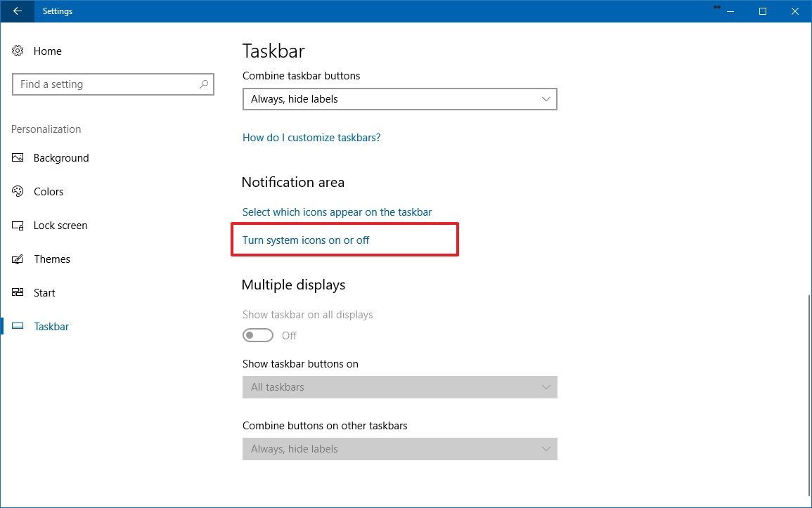Select which icons appear on the taskbar
Viewport: 812px width, 508px height.
(337, 211)
